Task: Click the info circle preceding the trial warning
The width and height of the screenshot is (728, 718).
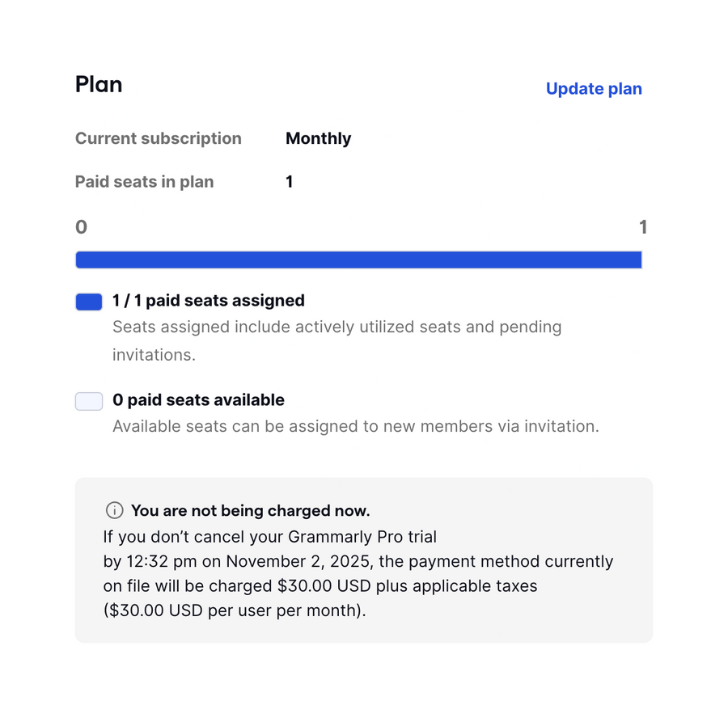Action: pos(113,510)
